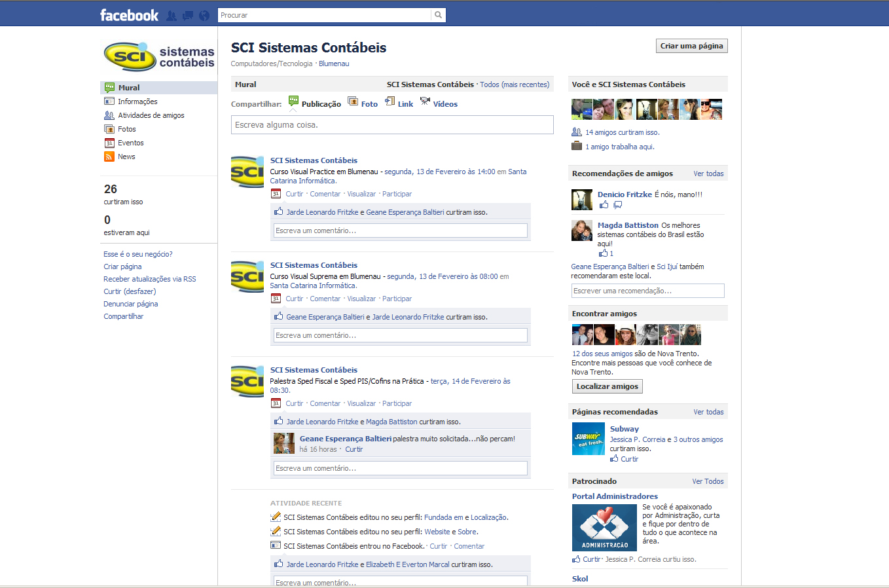This screenshot has height=588, width=889.
Task: Open the Blumenau location link
Action: point(333,64)
